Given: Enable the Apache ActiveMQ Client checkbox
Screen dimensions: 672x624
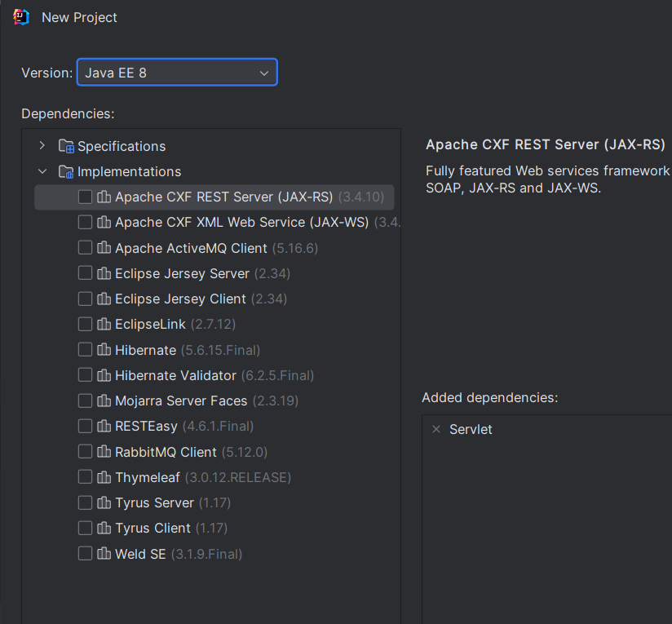Looking at the screenshot, I should [x=85, y=248].
